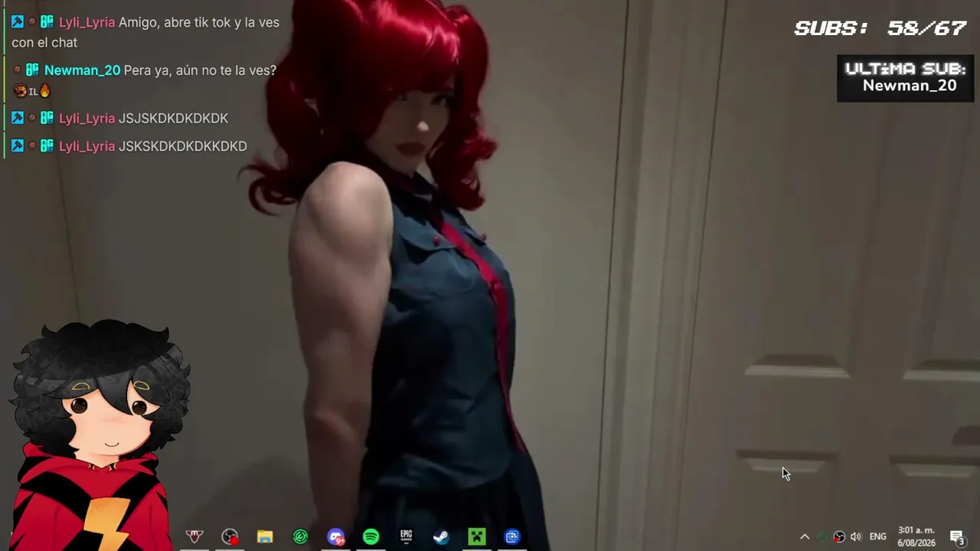Click the teal badge next to Newman_20

click(32, 70)
